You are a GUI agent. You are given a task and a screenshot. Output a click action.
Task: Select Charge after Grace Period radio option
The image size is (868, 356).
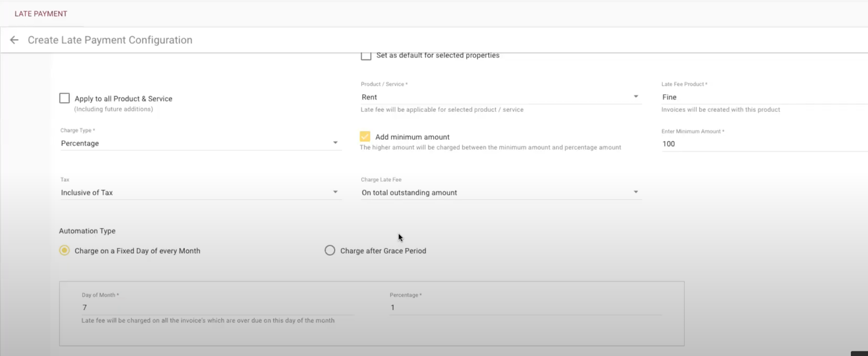click(330, 250)
